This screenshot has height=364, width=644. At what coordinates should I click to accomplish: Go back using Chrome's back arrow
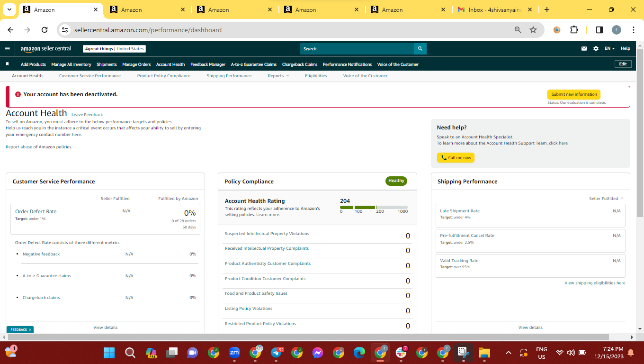coord(11,30)
